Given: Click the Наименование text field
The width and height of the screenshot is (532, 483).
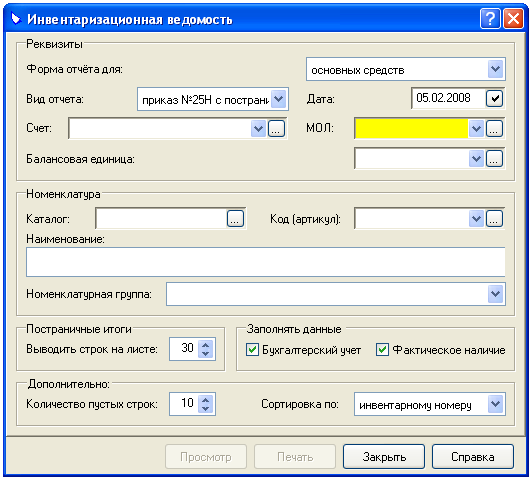Looking at the screenshot, I should pyautogui.click(x=266, y=262).
